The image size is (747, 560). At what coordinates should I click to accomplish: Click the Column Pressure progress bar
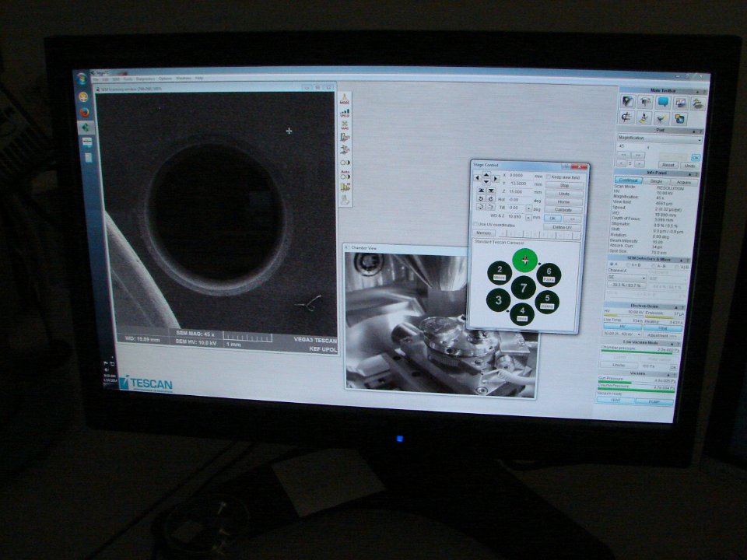(636, 390)
